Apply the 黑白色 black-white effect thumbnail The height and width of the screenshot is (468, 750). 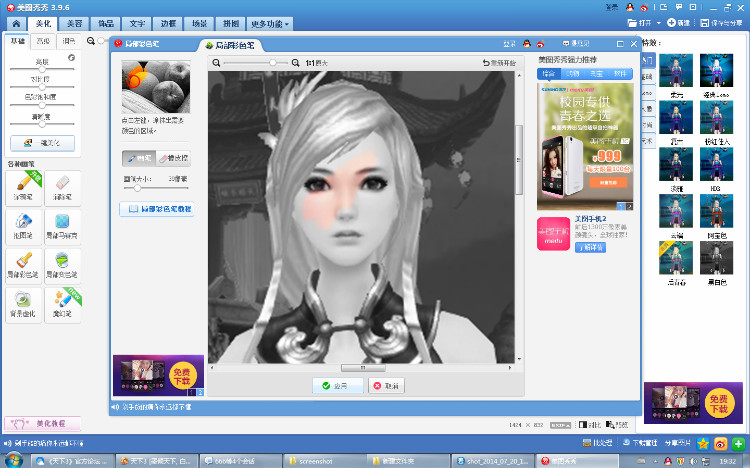[x=716, y=257]
